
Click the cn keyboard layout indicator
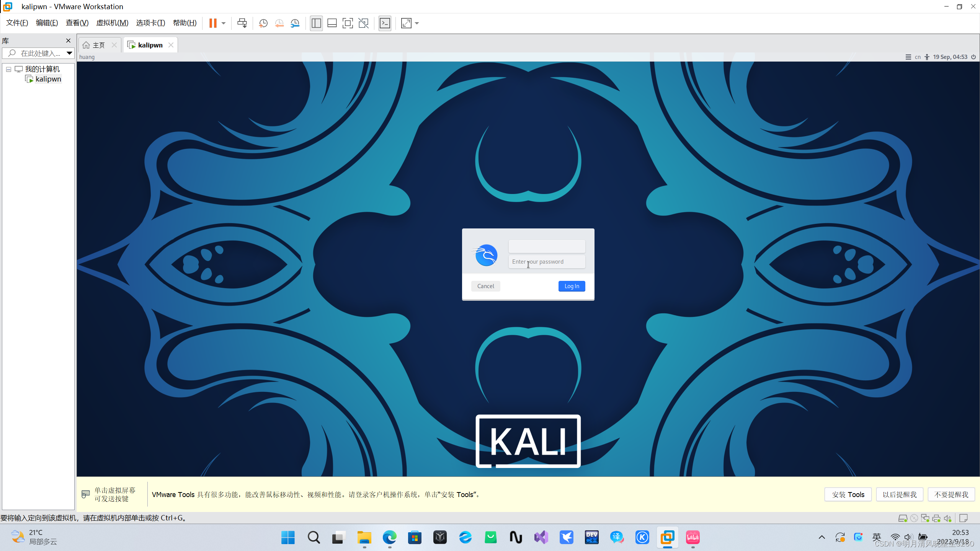[x=918, y=57]
